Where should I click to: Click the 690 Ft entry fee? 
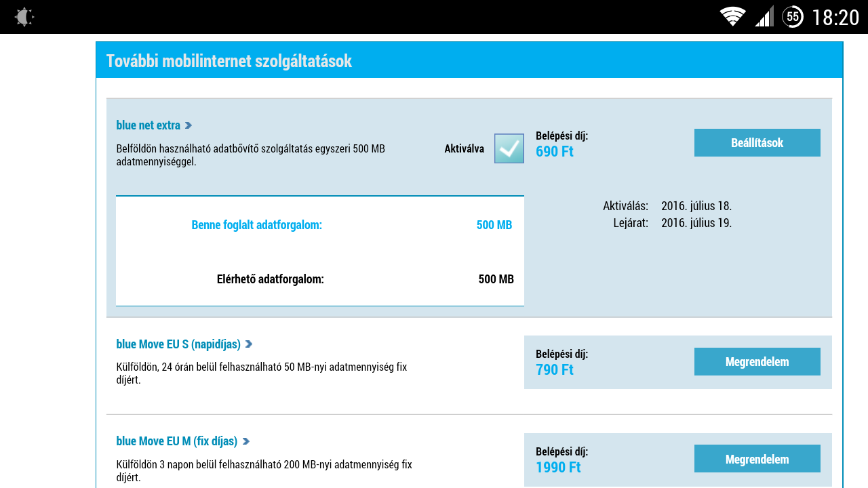pos(555,151)
